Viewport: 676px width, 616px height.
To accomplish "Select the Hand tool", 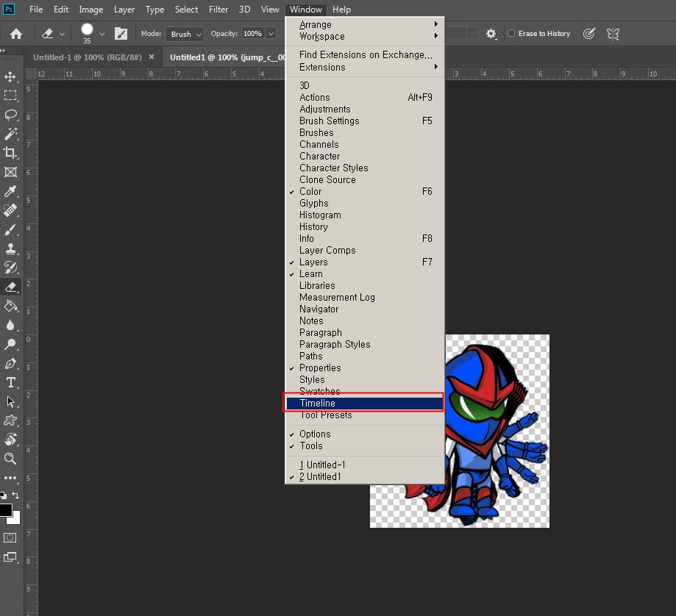I will pos(10,440).
